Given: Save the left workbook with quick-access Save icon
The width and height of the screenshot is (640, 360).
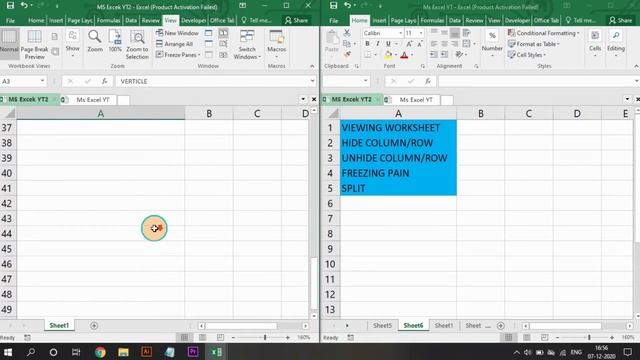Looking at the screenshot, I should tap(10, 6).
